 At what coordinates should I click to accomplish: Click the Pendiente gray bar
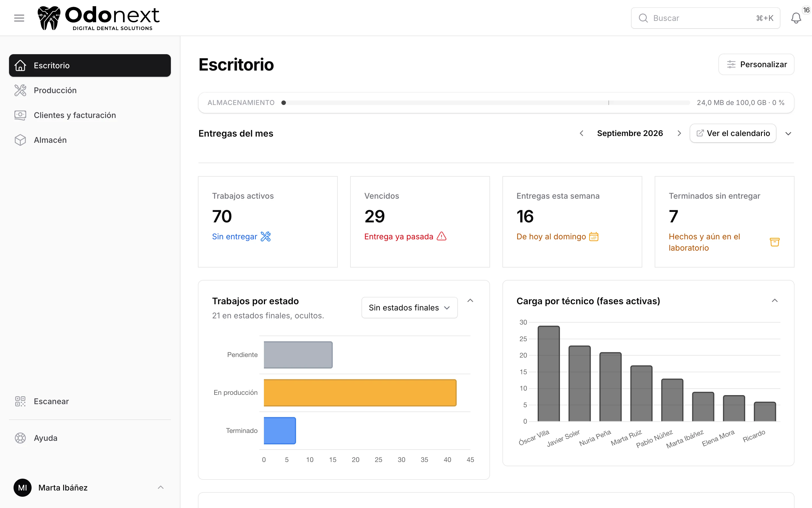(x=298, y=355)
